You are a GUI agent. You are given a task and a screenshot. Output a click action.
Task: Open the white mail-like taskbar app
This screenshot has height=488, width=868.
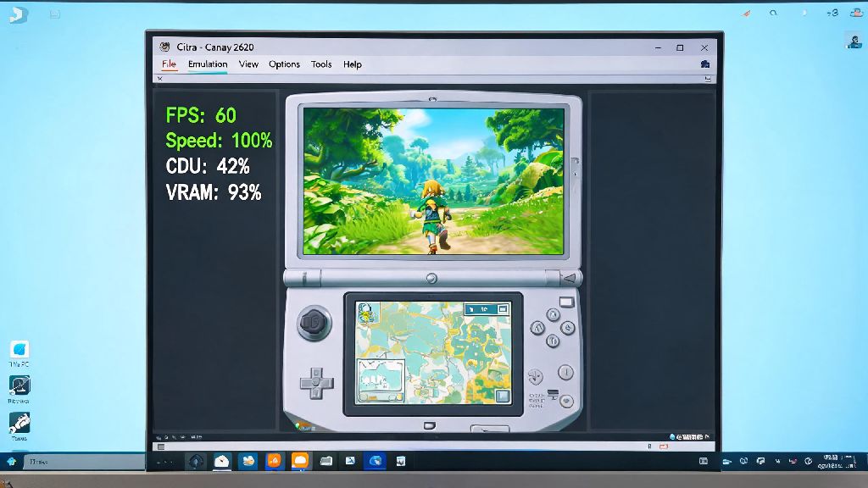[x=221, y=461]
